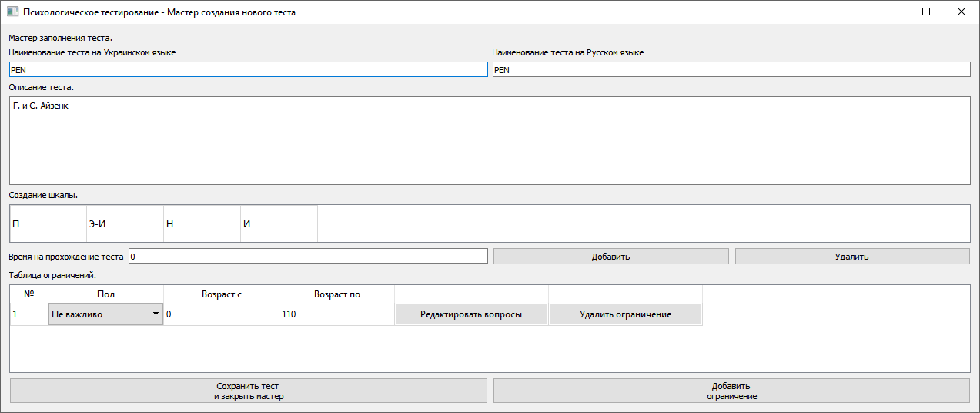Click the 'Пол' column header

point(105,294)
